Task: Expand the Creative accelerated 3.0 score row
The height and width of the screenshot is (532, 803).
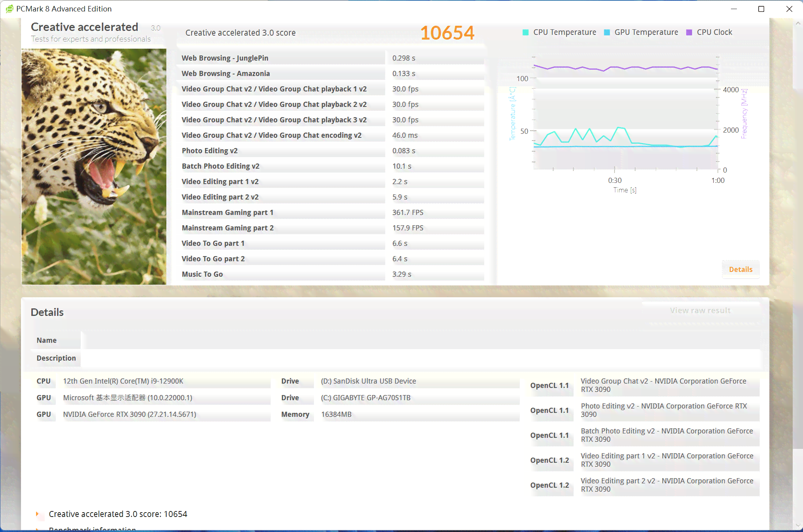Action: (x=37, y=514)
